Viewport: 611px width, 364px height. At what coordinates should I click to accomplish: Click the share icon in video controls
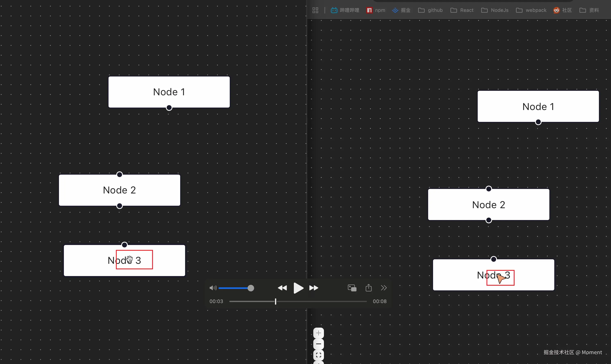click(368, 288)
